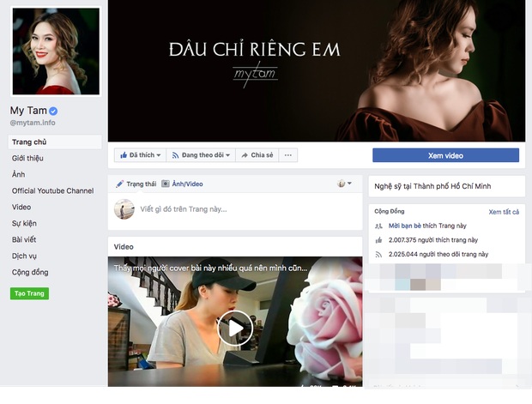532x404 pixels.
Task: Click the blue verified badge beside My Tam
Action: (53, 111)
